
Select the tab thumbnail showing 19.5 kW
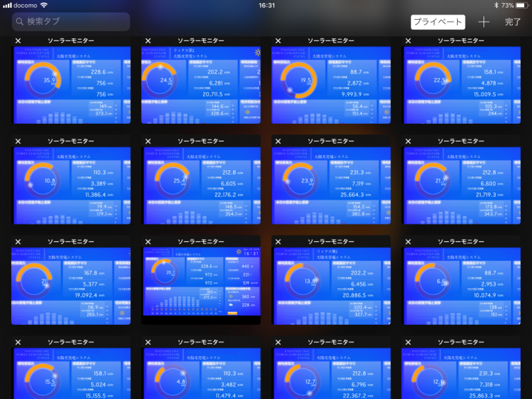331,85
